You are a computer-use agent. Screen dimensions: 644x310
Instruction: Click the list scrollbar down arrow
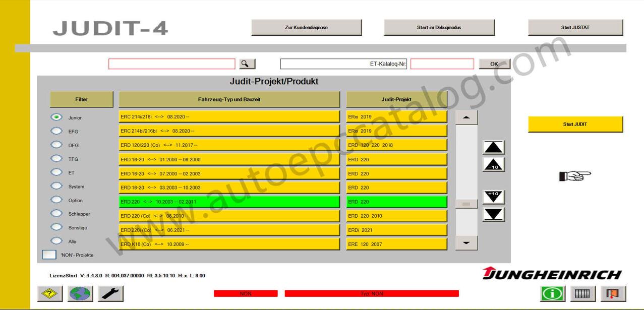(x=466, y=243)
